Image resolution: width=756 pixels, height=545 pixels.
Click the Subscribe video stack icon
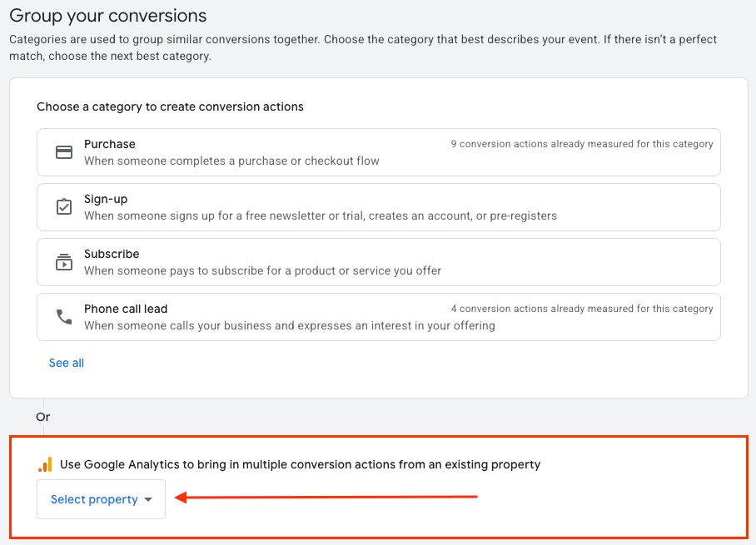click(64, 262)
